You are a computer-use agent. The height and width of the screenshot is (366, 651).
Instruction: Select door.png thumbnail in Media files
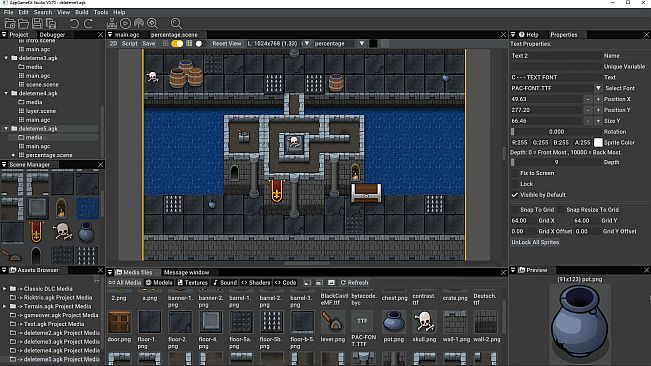click(x=119, y=322)
